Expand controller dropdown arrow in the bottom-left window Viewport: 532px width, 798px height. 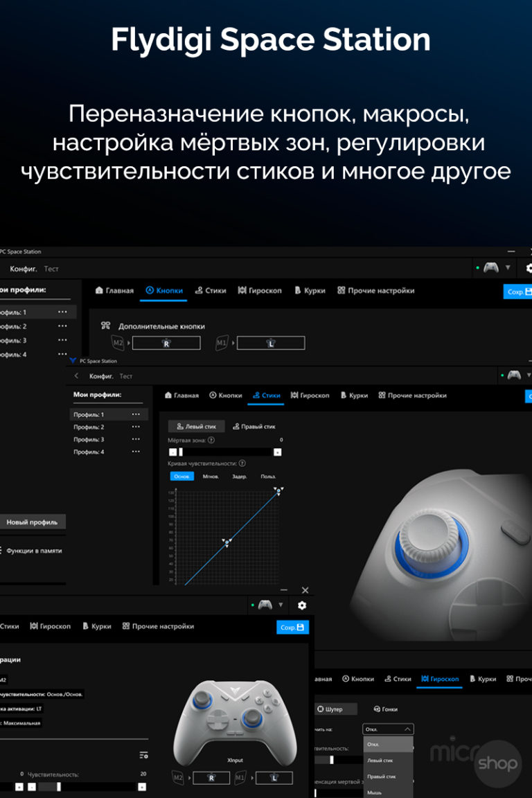pyautogui.click(x=281, y=605)
